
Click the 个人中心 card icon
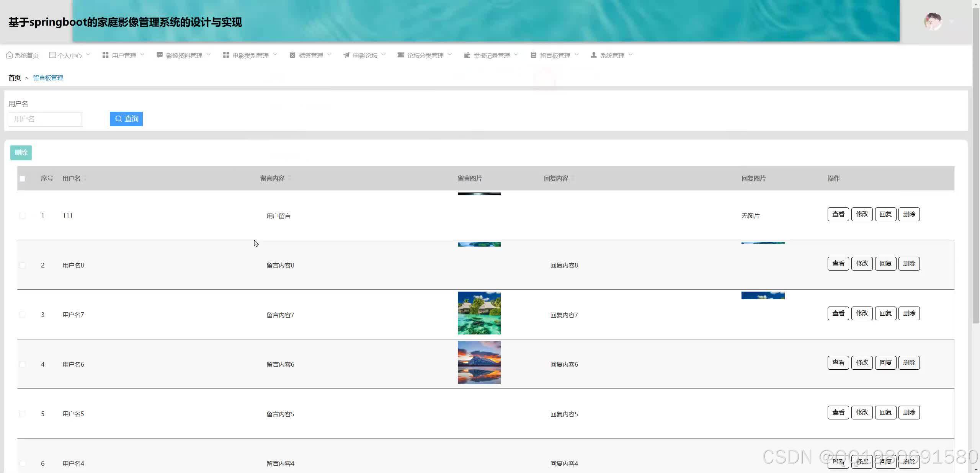(x=52, y=55)
